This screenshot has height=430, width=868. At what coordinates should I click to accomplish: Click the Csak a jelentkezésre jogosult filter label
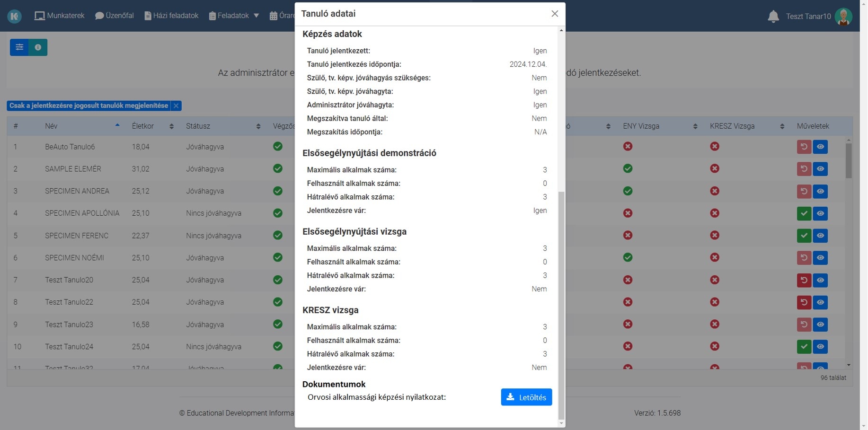click(x=89, y=106)
